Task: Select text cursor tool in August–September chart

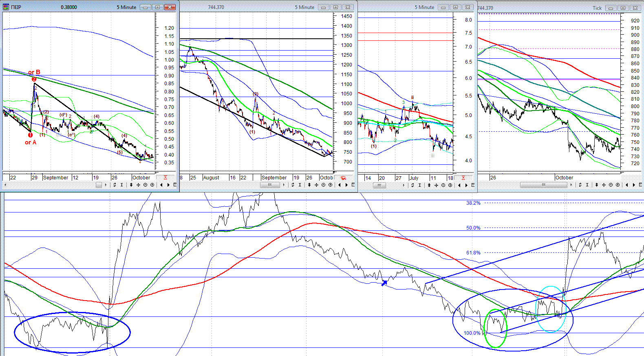Action: point(300,185)
